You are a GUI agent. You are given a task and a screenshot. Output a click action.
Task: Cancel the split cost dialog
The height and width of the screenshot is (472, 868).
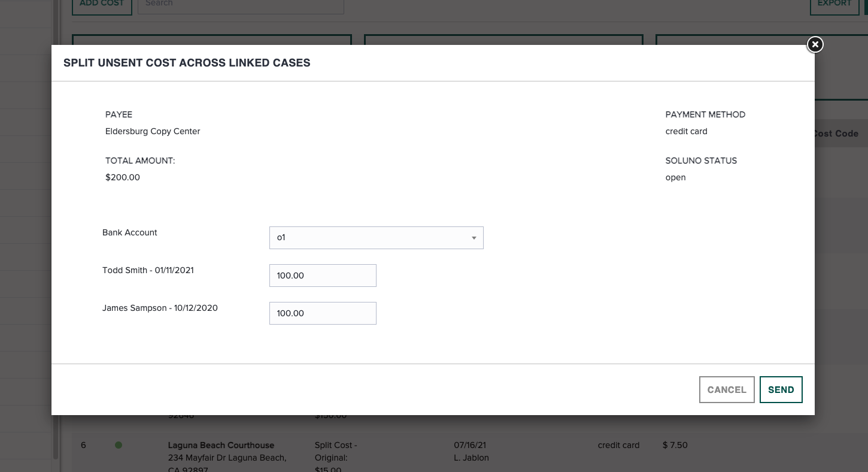click(727, 389)
